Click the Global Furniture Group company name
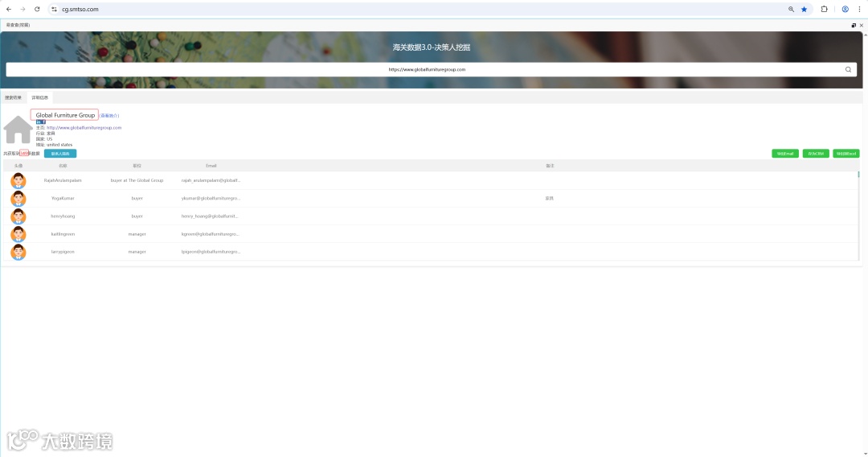This screenshot has height=457, width=868. (65, 115)
